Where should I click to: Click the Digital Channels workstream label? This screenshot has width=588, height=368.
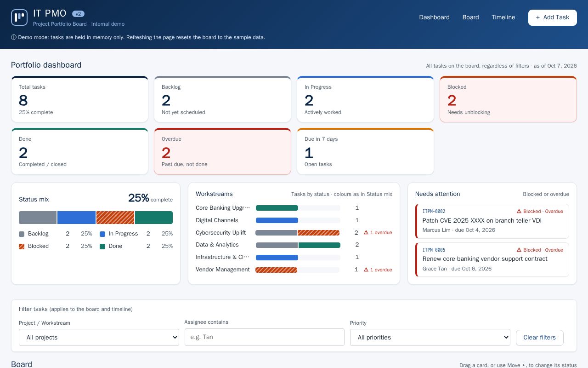pyautogui.click(x=217, y=220)
